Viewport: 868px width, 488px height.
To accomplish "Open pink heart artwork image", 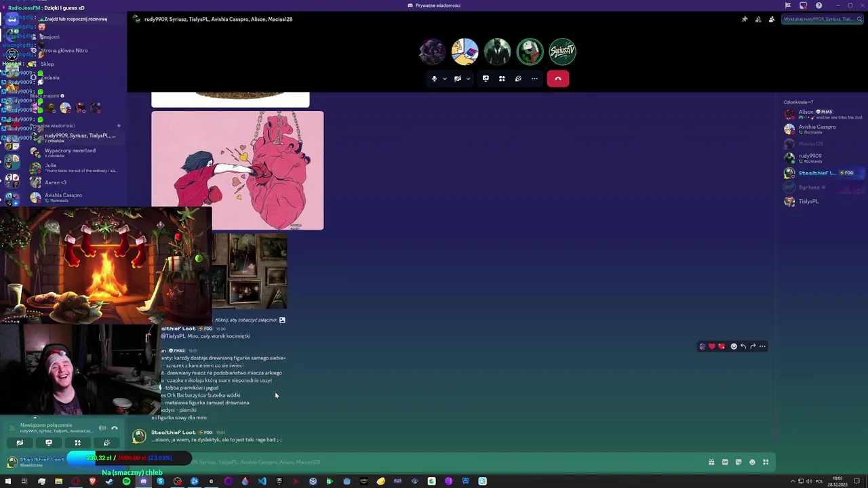I will 237,171.
